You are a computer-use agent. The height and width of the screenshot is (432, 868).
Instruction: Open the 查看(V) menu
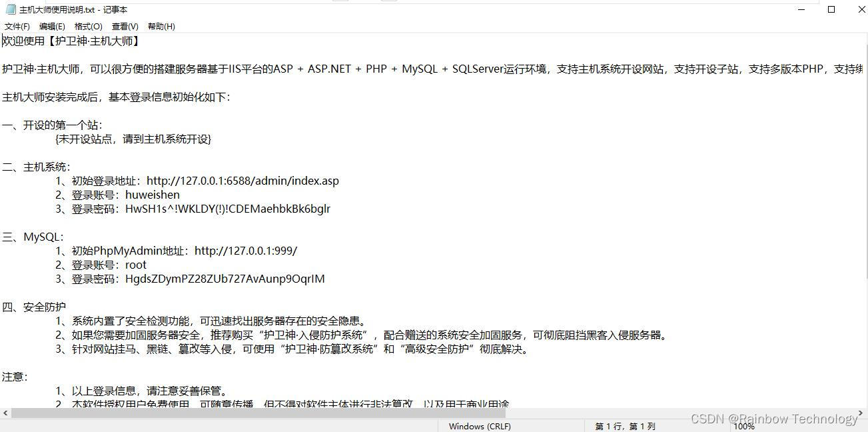pos(125,27)
